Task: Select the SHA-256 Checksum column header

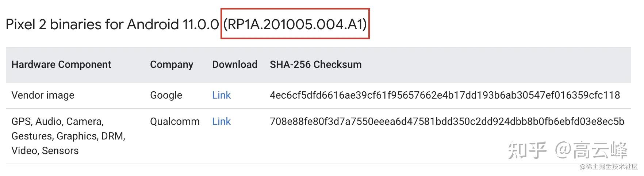Action: [x=316, y=65]
